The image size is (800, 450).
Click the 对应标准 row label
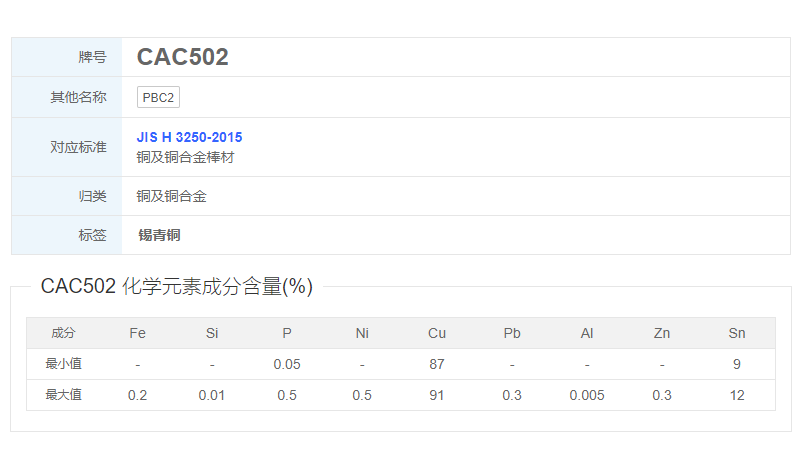click(x=78, y=147)
